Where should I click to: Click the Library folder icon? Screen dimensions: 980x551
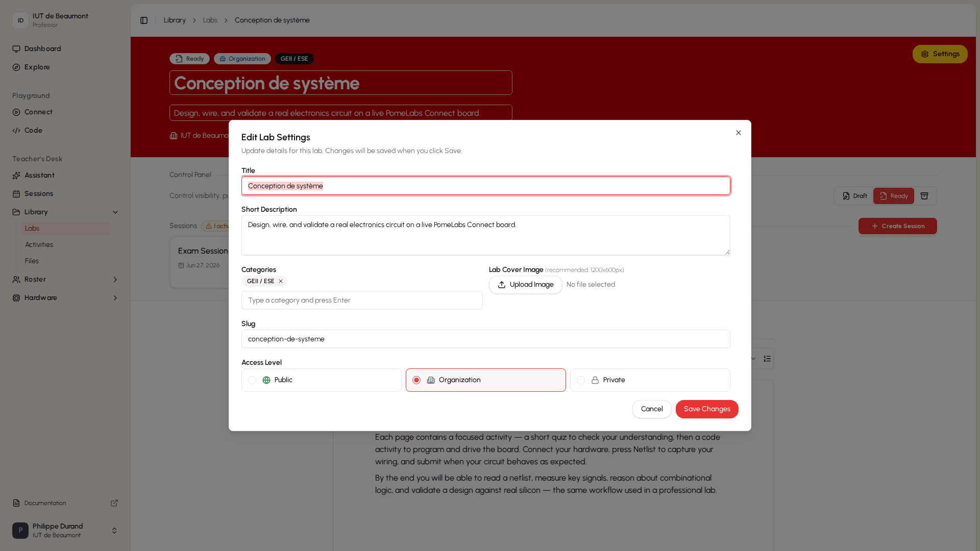[16, 212]
